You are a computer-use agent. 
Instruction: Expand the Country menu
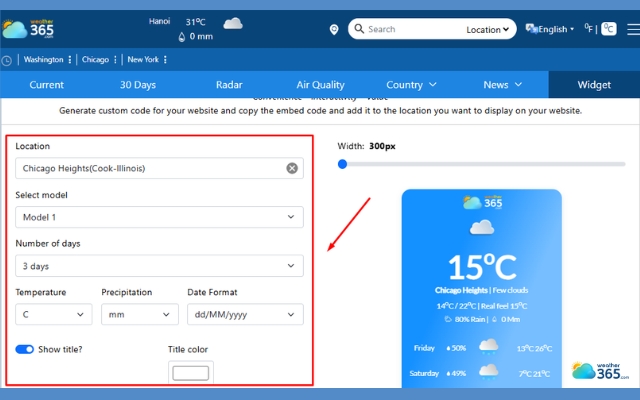click(411, 85)
